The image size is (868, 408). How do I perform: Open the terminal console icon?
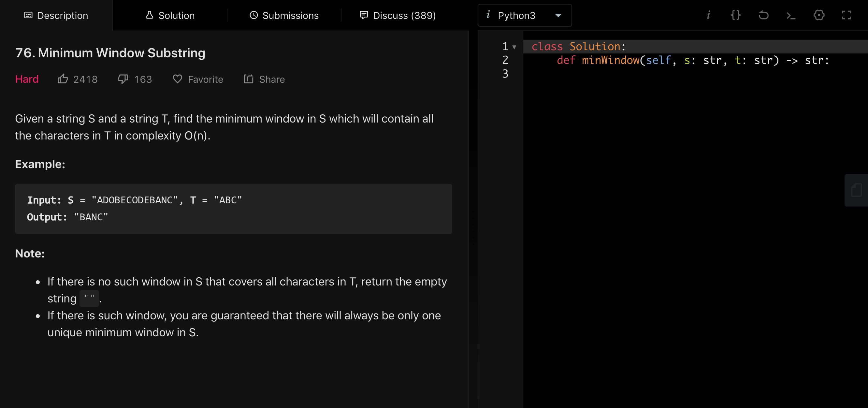791,16
